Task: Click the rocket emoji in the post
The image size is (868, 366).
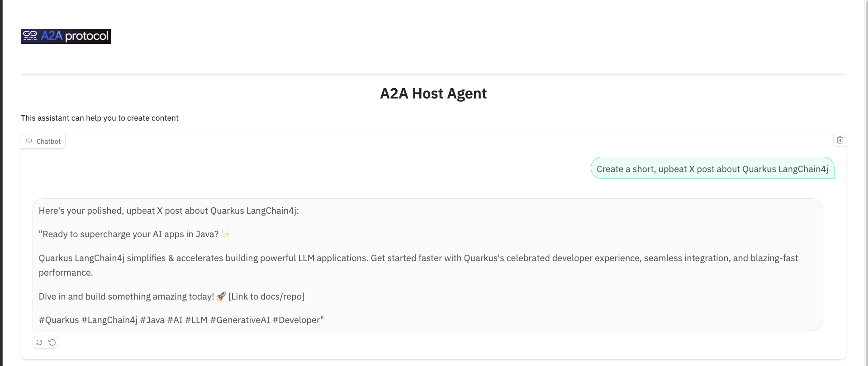Action: coord(221,296)
